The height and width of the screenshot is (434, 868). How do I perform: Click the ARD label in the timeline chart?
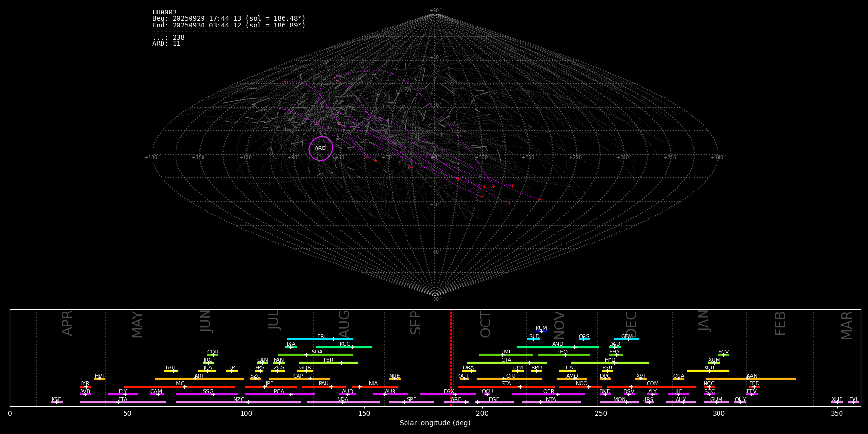[x=457, y=400]
